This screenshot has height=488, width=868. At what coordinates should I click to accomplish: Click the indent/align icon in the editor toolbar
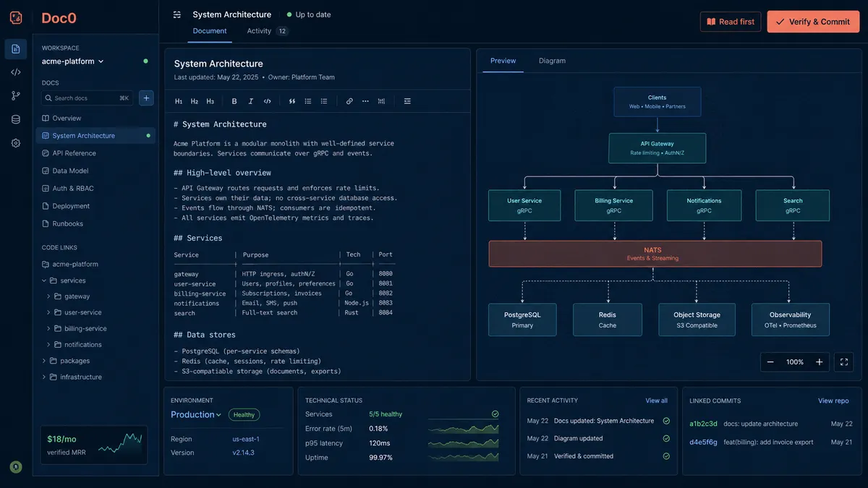[x=407, y=101]
